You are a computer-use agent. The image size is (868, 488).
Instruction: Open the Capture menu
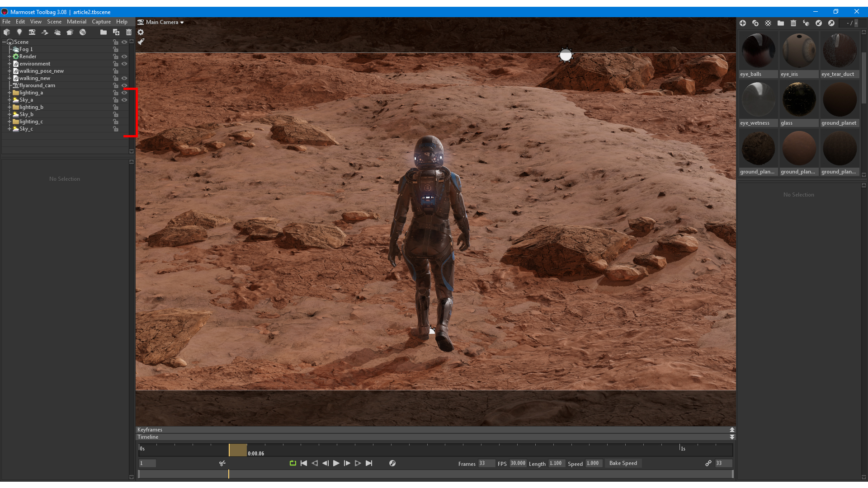[101, 22]
